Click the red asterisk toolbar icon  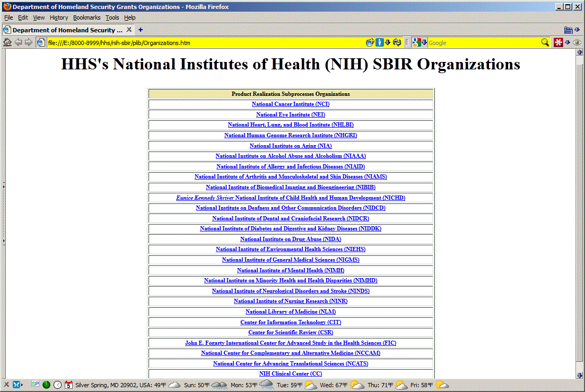coord(558,42)
